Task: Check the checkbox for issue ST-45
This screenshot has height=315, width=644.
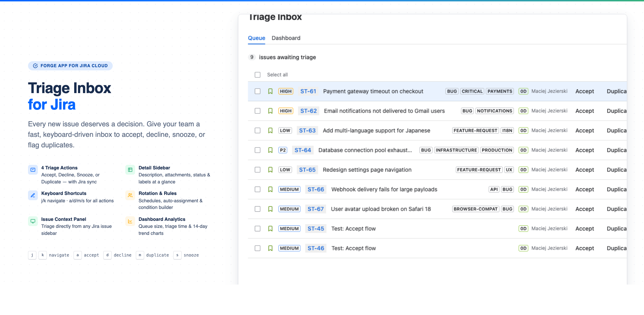Action: pyautogui.click(x=258, y=228)
